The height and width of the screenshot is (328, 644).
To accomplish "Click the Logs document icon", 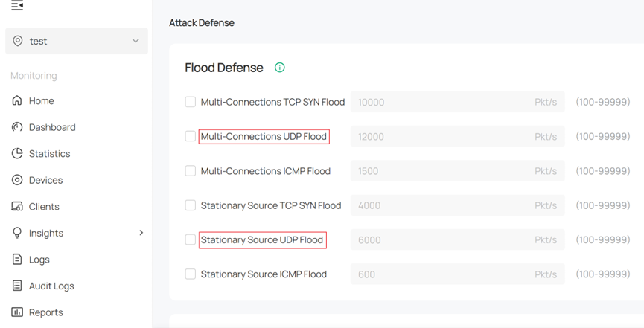I will pyautogui.click(x=17, y=260).
